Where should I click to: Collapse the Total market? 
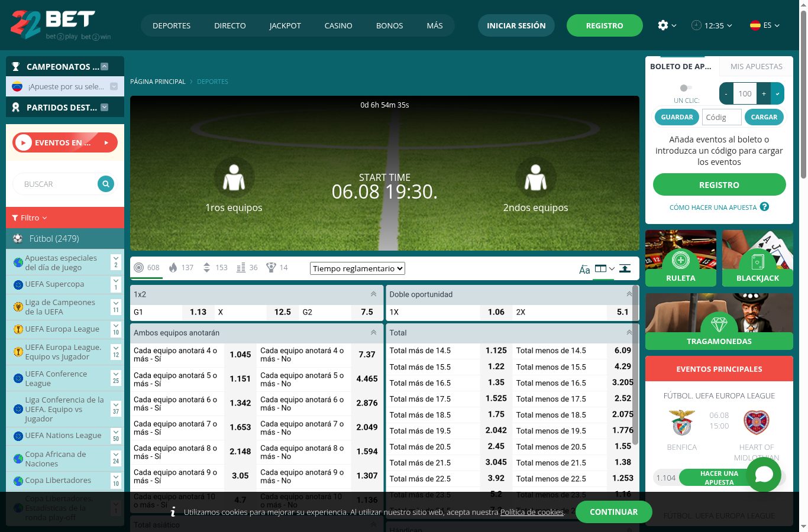tap(629, 332)
